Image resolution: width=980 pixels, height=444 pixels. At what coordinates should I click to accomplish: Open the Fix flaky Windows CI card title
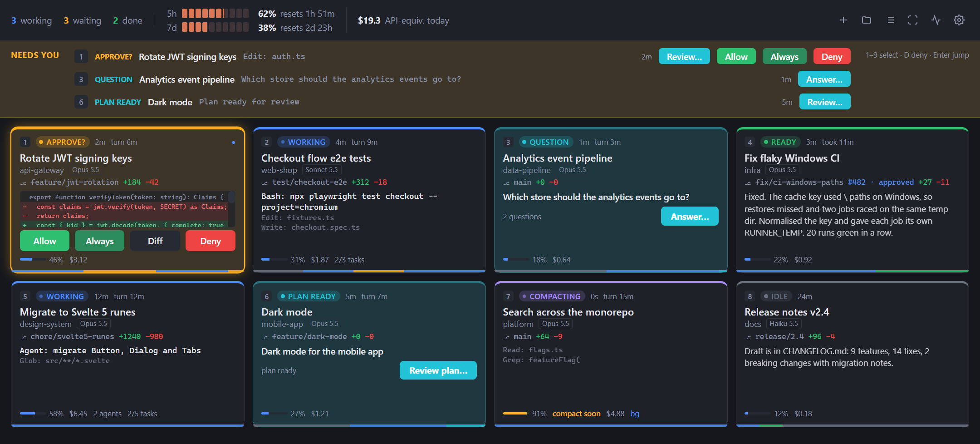[x=792, y=158]
